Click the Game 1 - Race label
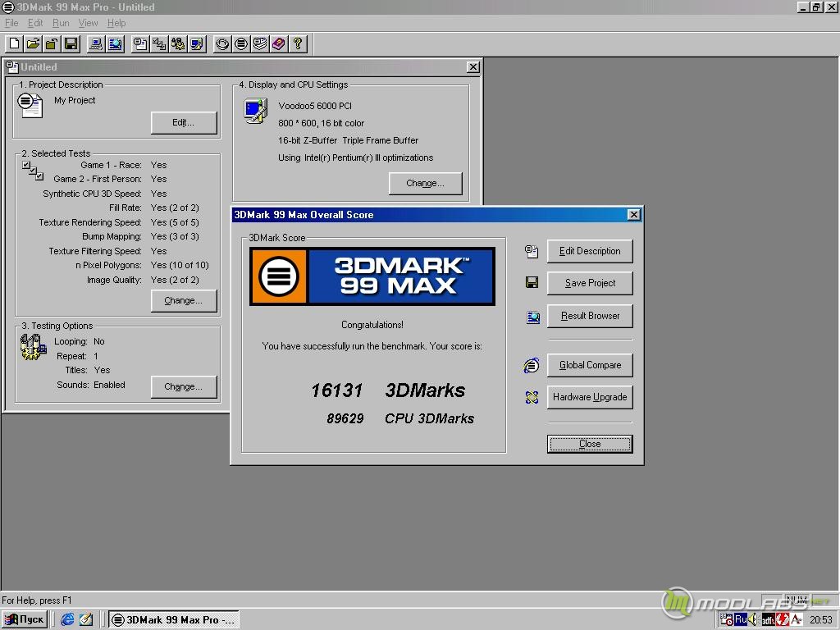The width and height of the screenshot is (840, 630). click(x=111, y=165)
